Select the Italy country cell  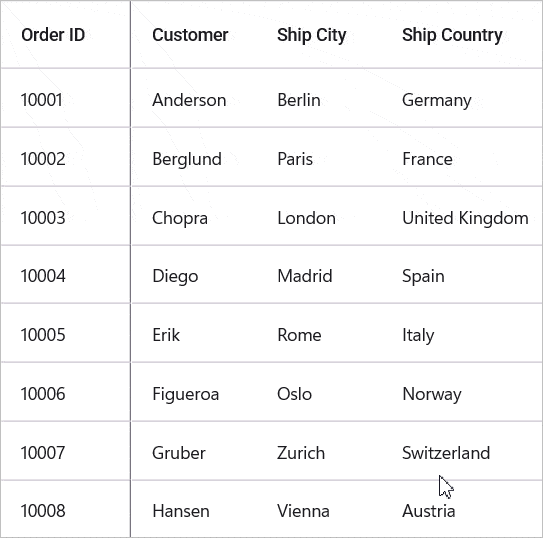click(x=462, y=333)
